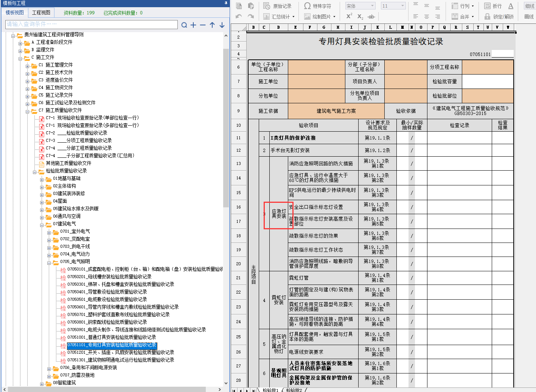536x392 pixels.
Task: Select the 0707_防雷及接地 folder
Action: [x=77, y=375]
